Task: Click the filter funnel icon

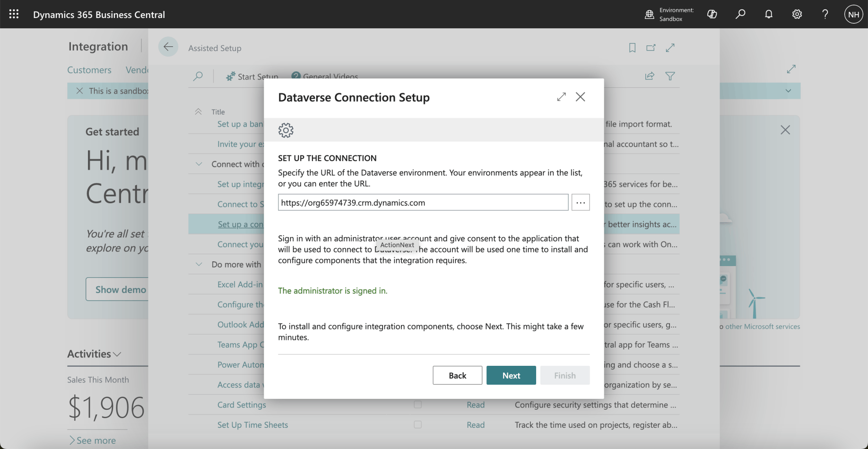Action: pyautogui.click(x=670, y=76)
